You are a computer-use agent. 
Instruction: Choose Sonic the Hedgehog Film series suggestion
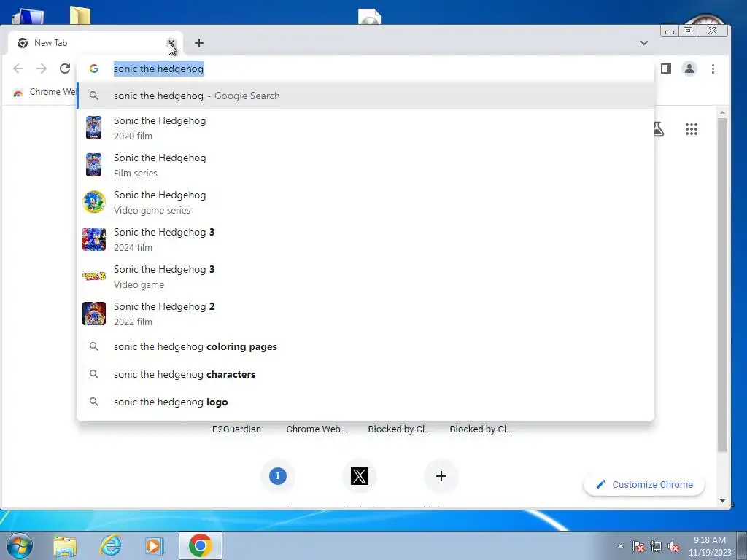click(365, 165)
